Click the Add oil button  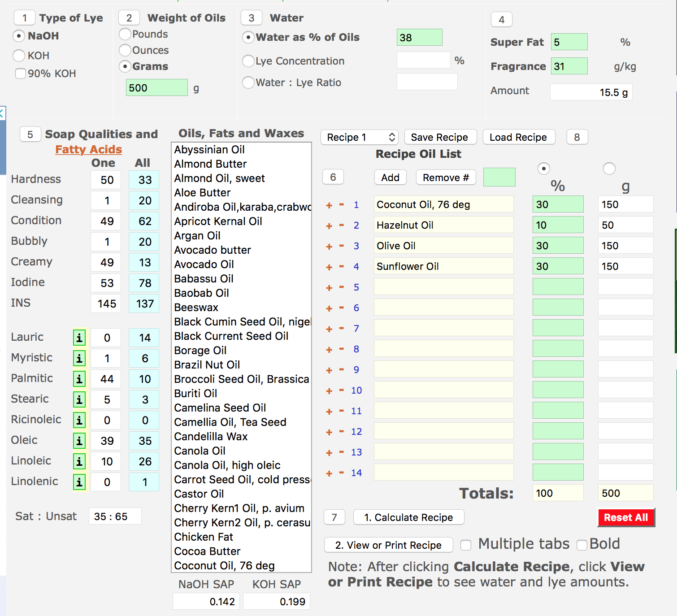coord(390,178)
